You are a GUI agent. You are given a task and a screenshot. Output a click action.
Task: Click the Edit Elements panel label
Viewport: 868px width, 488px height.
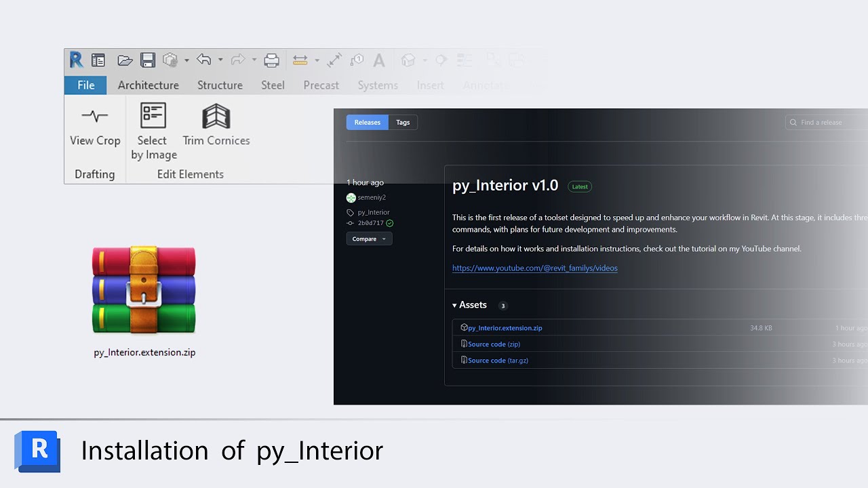coord(190,174)
